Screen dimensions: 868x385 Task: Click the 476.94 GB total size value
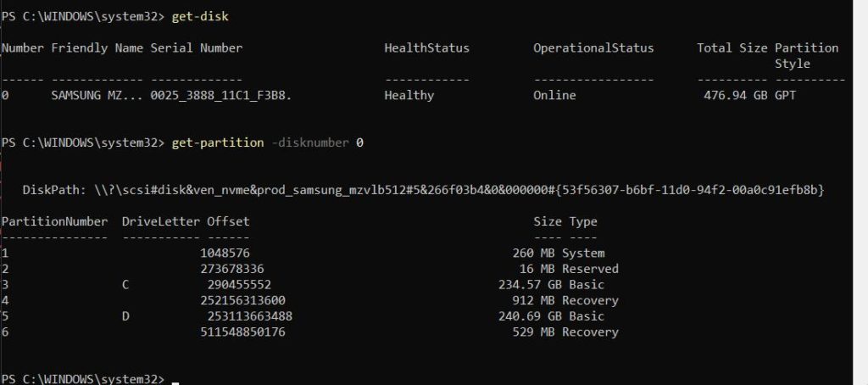pos(735,96)
